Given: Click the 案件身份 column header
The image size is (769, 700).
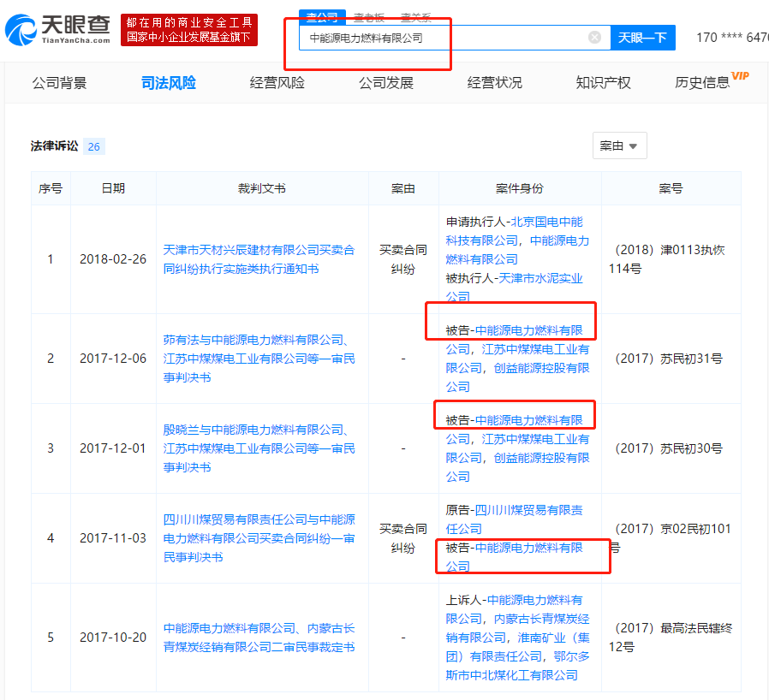Looking at the screenshot, I should coord(520,189).
